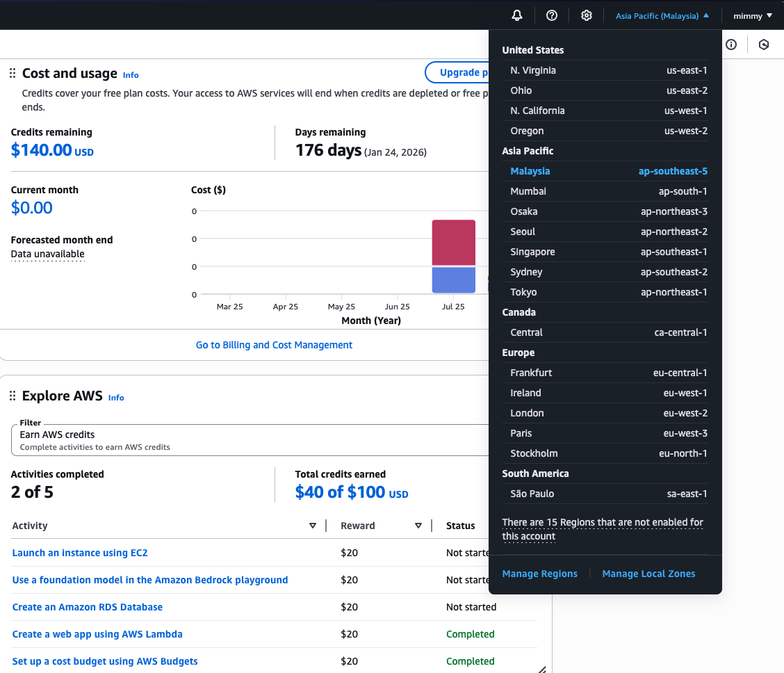The image size is (784, 673).
Task: Go to Billing and Cost Management
Action: tap(274, 345)
